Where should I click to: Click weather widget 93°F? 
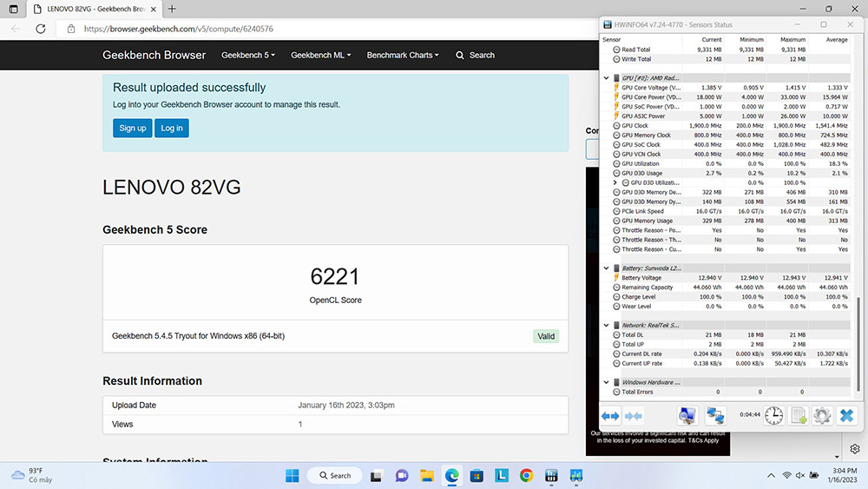(32, 475)
